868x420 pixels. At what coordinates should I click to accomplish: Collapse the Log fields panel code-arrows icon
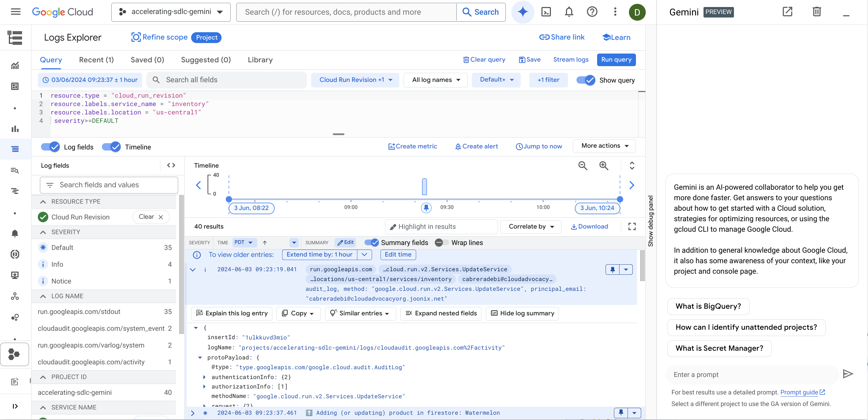pyautogui.click(x=171, y=165)
